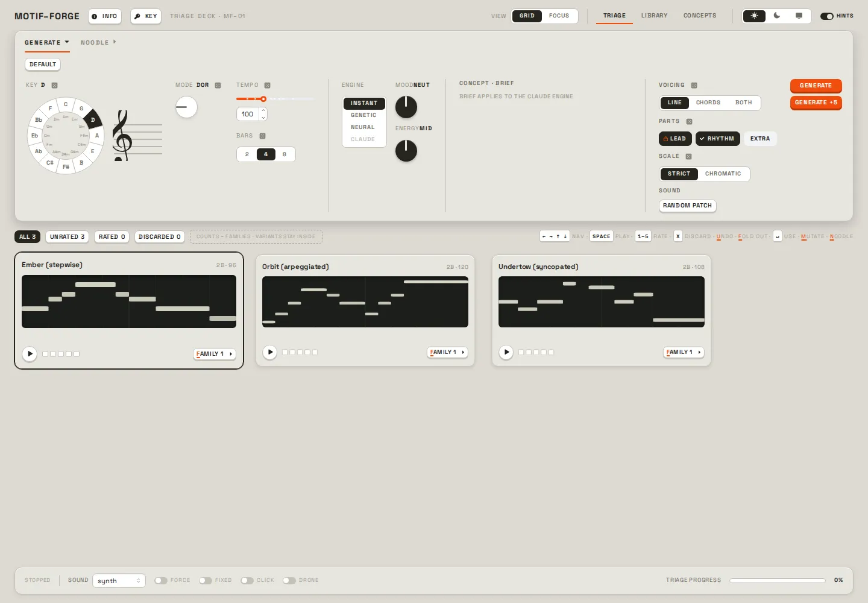Click the triage progress bar
Image resolution: width=868 pixels, height=603 pixels.
coord(778,581)
